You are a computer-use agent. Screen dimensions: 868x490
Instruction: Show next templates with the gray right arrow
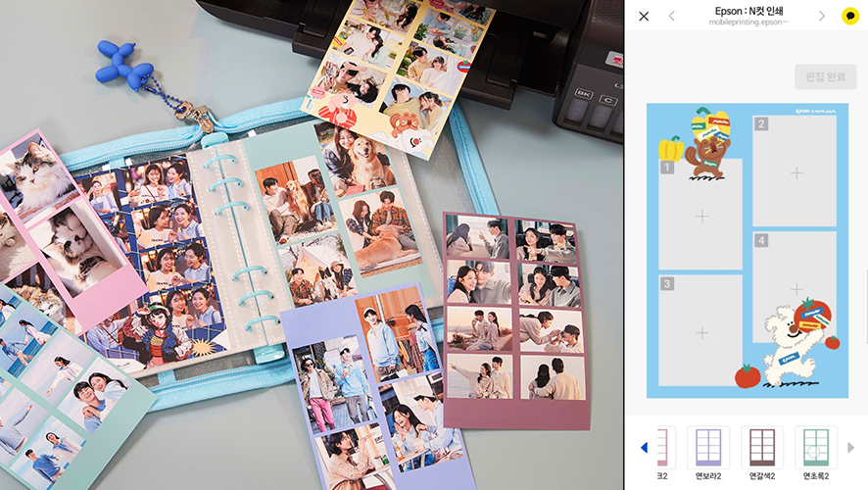click(x=850, y=447)
